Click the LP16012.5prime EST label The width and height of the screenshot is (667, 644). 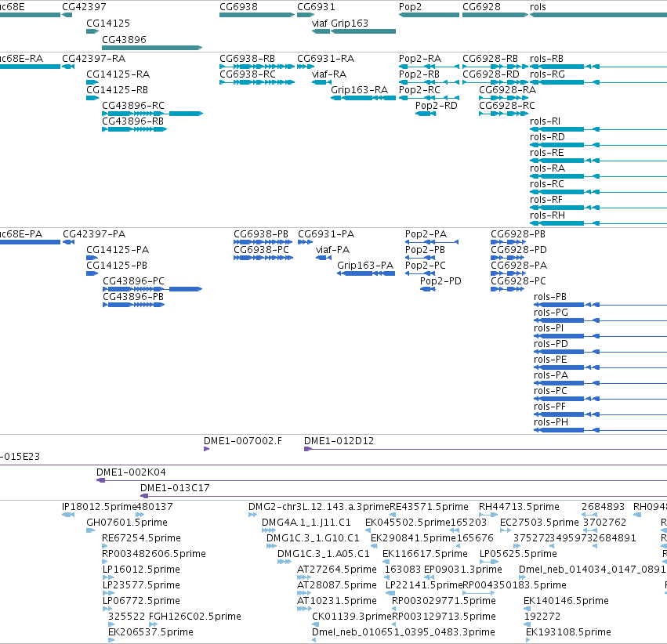141,570
